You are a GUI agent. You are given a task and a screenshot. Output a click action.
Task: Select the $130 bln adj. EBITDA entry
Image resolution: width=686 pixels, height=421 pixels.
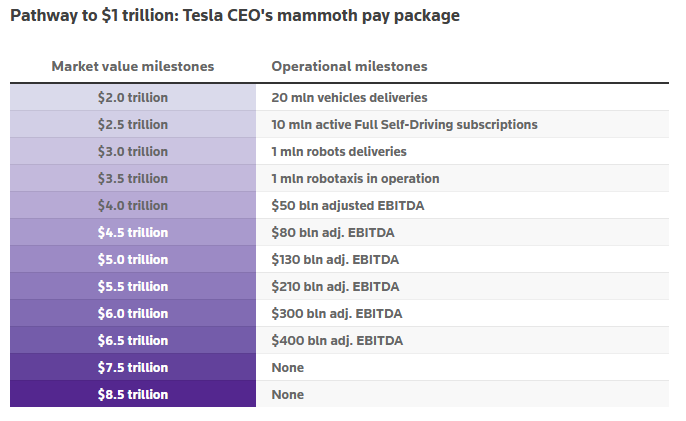coord(337,260)
